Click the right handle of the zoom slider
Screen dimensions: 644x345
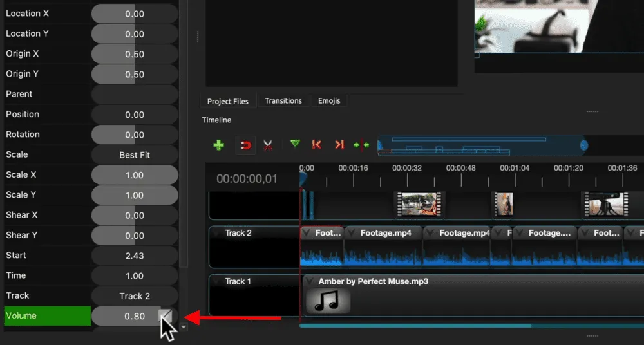click(x=583, y=145)
